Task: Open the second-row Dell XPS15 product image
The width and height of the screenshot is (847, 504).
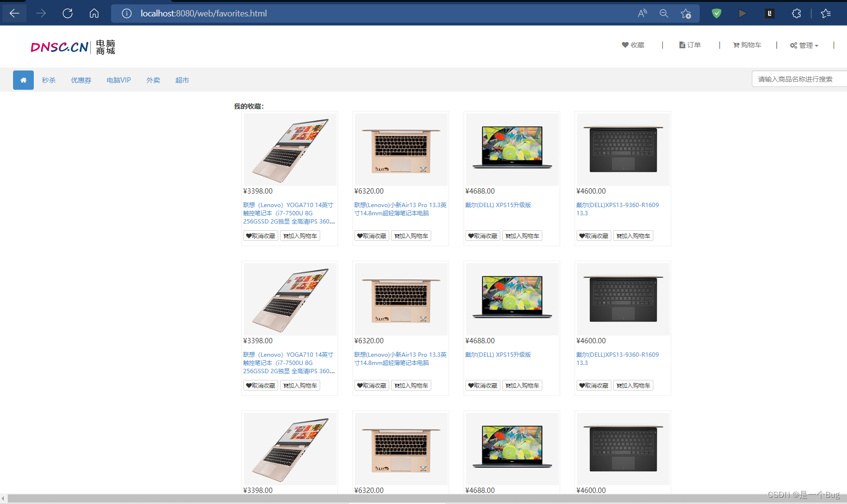Action: point(512,299)
